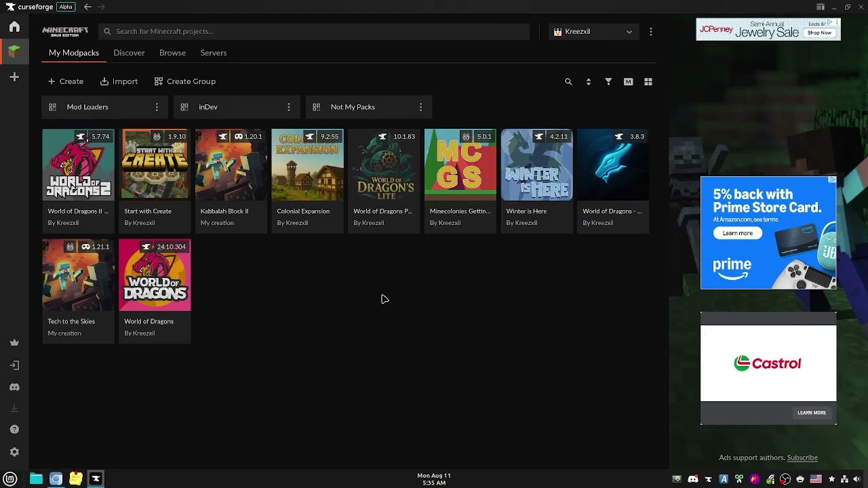Switch to the My Modpacks tab

pos(74,53)
